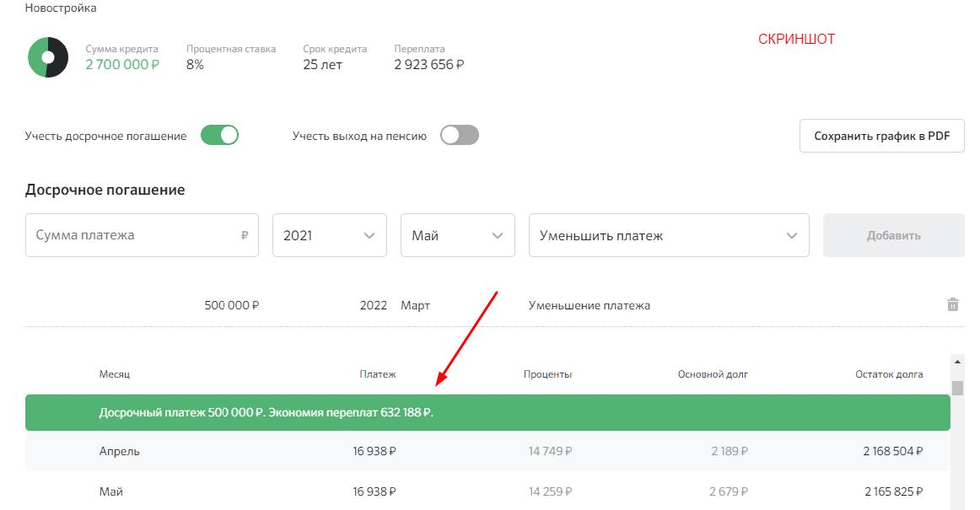
Task: Click 'Сохранить график в PDF' button
Action: [882, 136]
